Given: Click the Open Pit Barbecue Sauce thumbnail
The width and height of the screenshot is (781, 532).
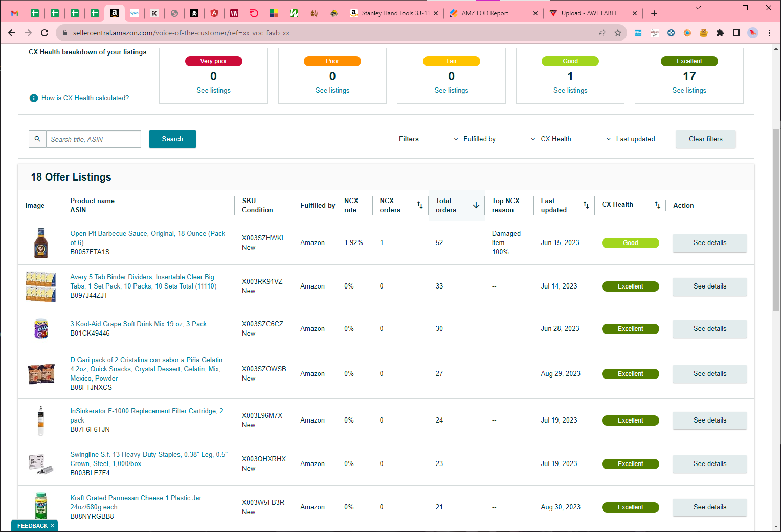Looking at the screenshot, I should coord(41,243).
